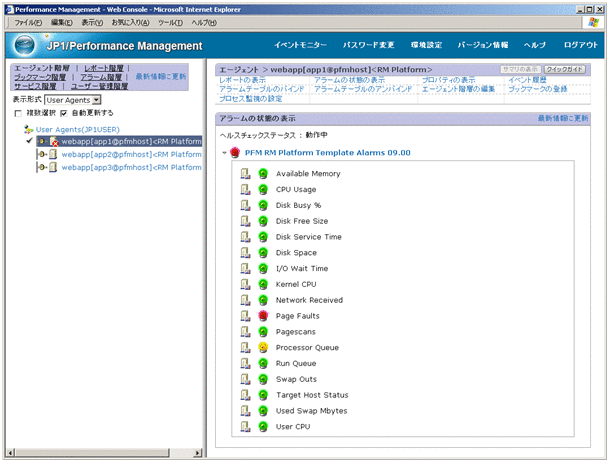Click the green CPU Usage status icon

263,189
